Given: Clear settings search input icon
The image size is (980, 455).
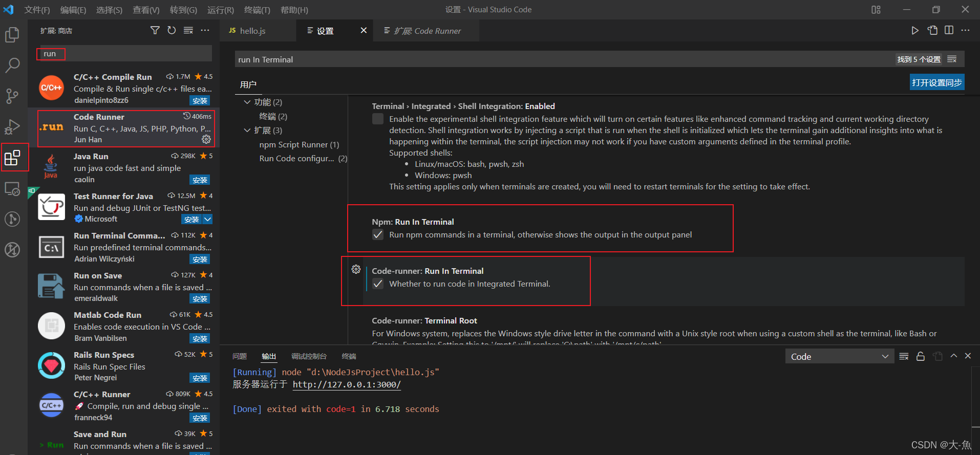Looking at the screenshot, I should coord(952,59).
